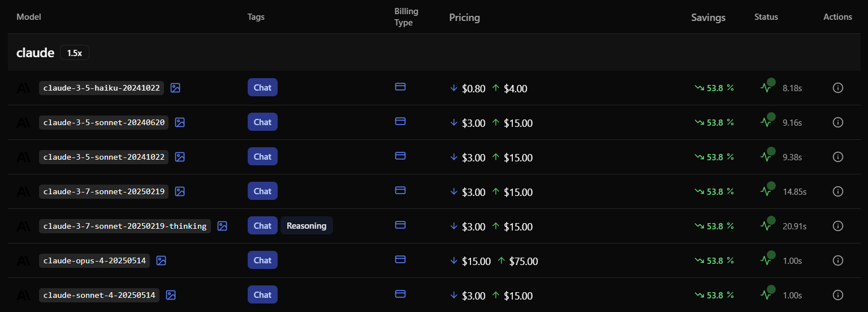
Task: Click image icon beside claude-3-5-haiku-20241022
Action: coord(175,88)
